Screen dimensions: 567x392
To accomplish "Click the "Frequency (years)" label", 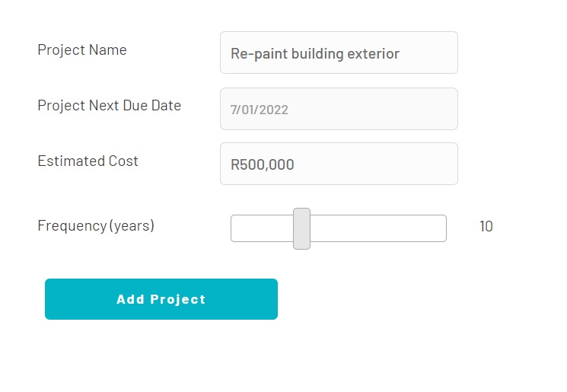I will pyautogui.click(x=96, y=226).
